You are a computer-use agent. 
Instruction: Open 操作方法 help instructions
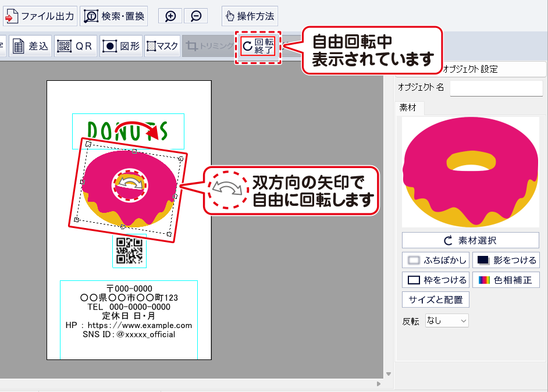250,16
